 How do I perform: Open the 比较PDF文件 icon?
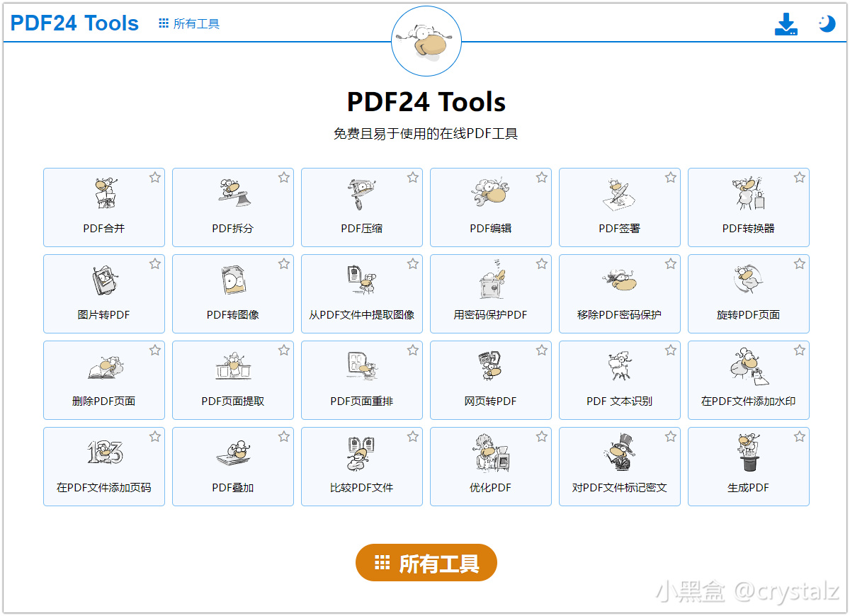point(362,453)
